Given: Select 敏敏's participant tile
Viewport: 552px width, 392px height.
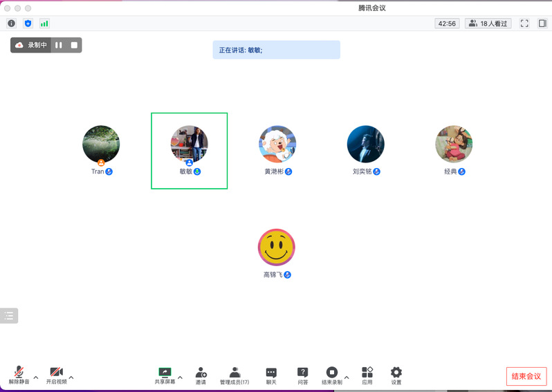Looking at the screenshot, I should click(x=189, y=150).
